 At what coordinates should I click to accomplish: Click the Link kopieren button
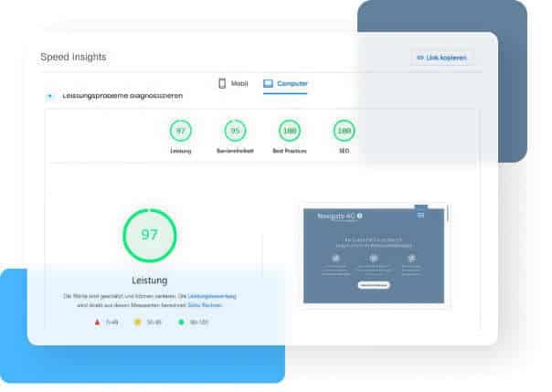[441, 58]
